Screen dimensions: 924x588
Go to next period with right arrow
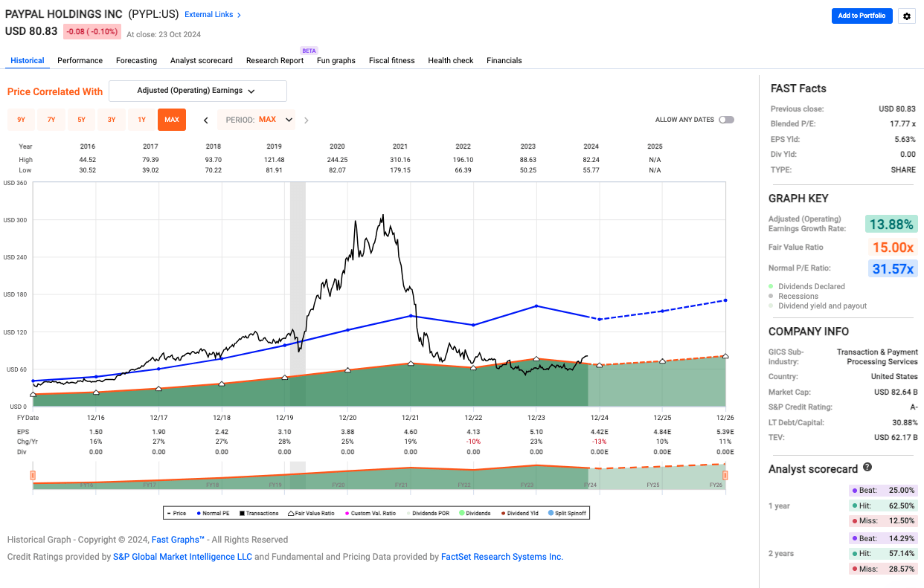[x=307, y=120]
